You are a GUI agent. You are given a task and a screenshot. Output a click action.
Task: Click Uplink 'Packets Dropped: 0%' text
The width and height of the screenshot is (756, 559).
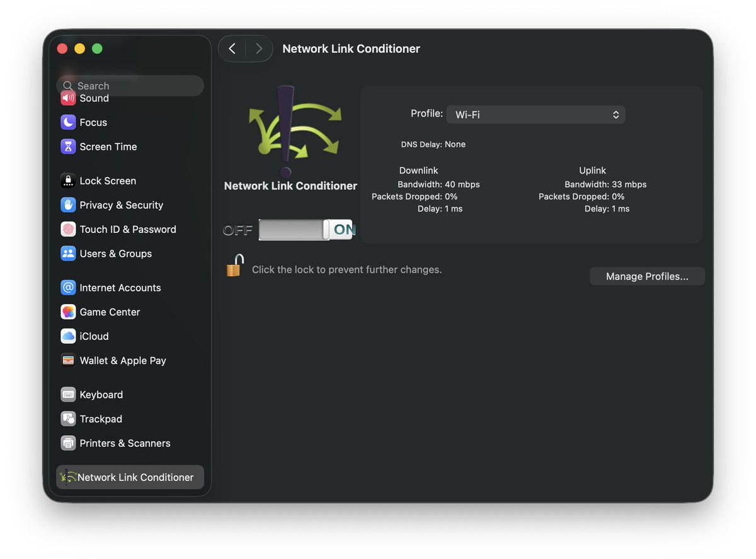(581, 196)
